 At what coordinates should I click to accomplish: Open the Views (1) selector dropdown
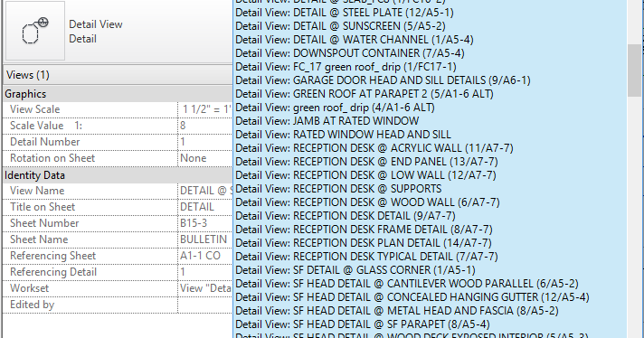click(118, 75)
